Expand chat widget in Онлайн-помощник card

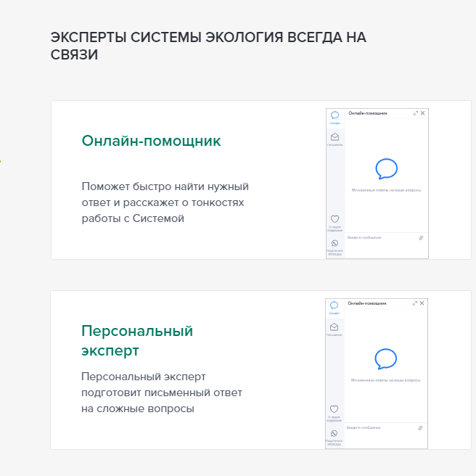(416, 113)
